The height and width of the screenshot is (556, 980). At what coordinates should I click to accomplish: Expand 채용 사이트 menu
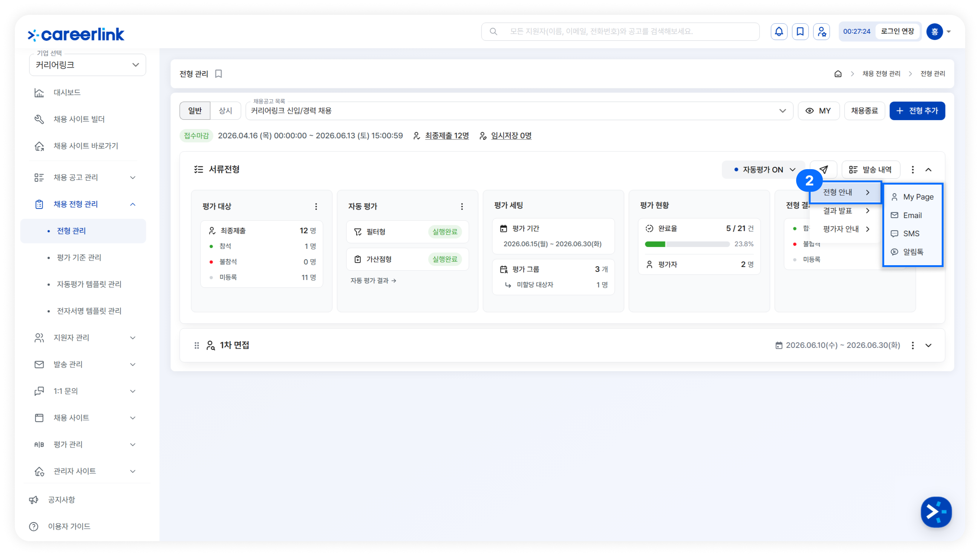click(x=83, y=418)
